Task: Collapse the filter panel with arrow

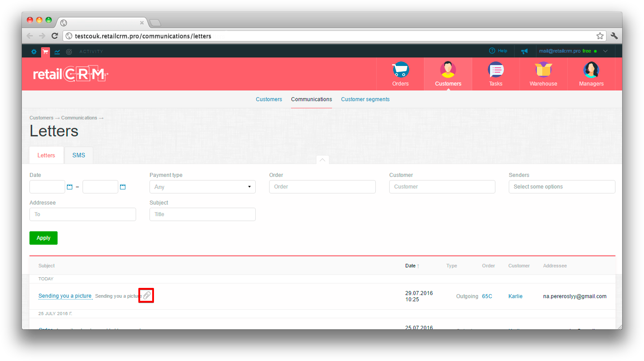Action: [x=322, y=160]
